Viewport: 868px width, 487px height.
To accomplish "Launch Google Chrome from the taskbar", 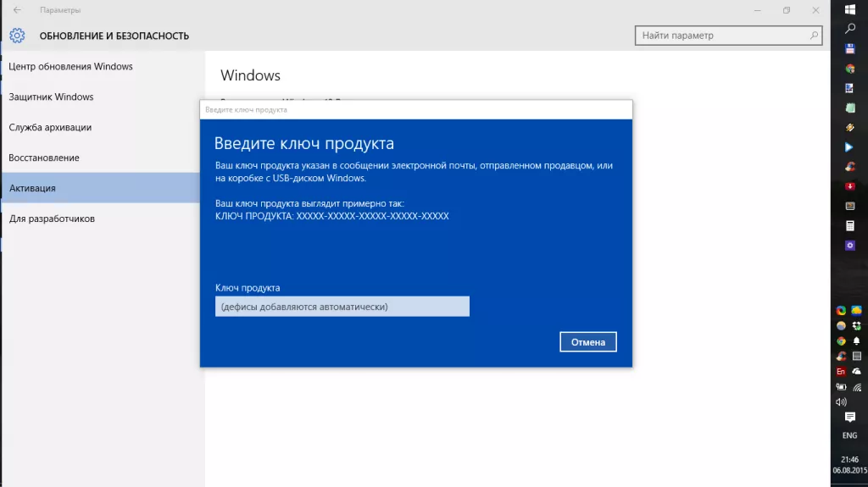I will point(849,69).
